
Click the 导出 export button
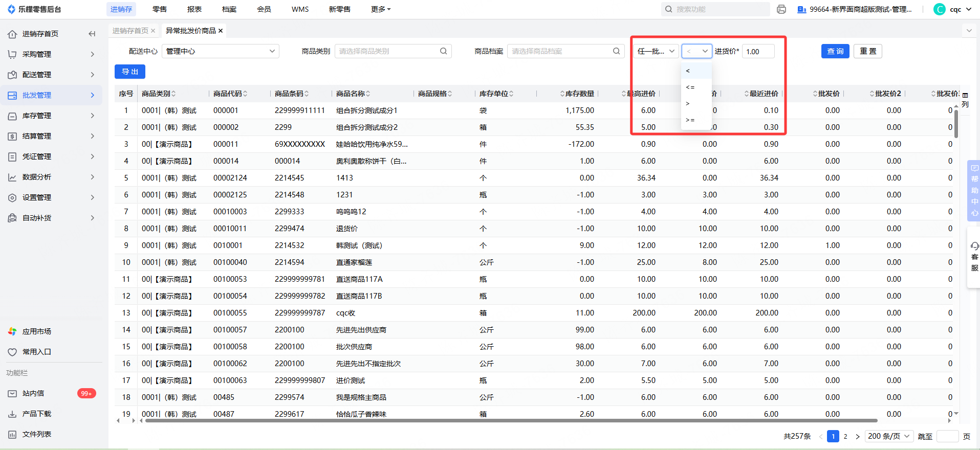[130, 72]
